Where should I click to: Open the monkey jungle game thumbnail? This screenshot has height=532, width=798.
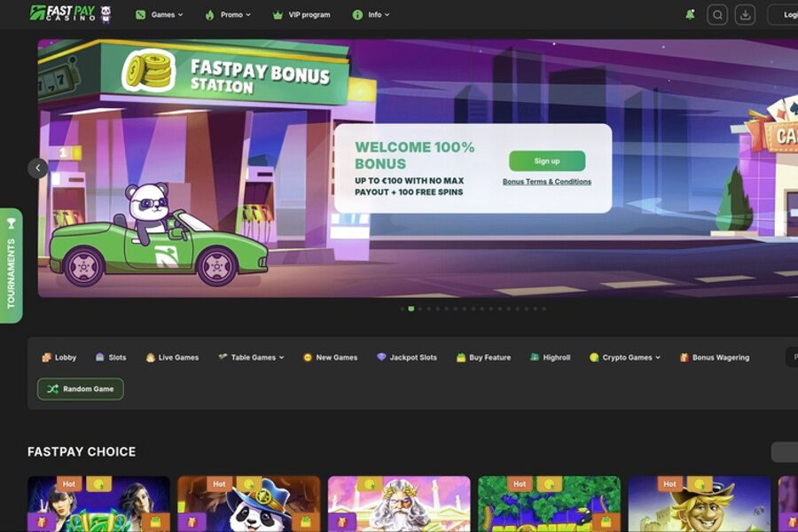[549, 504]
